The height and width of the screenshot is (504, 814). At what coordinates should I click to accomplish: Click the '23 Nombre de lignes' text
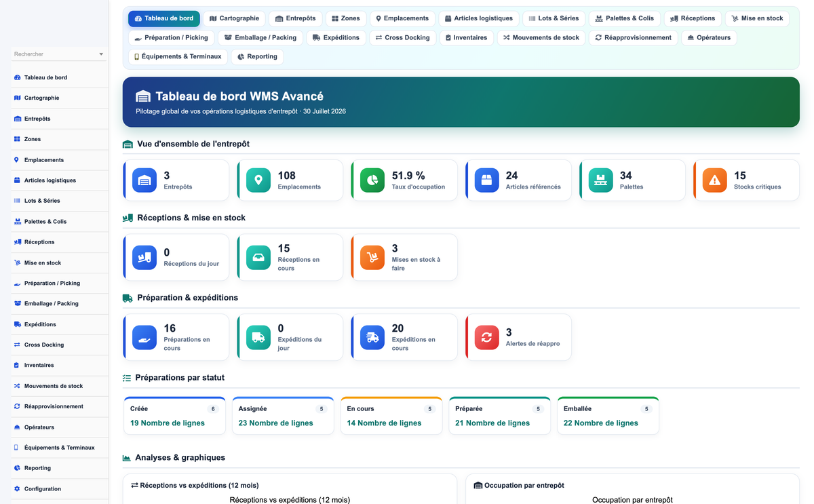point(275,423)
